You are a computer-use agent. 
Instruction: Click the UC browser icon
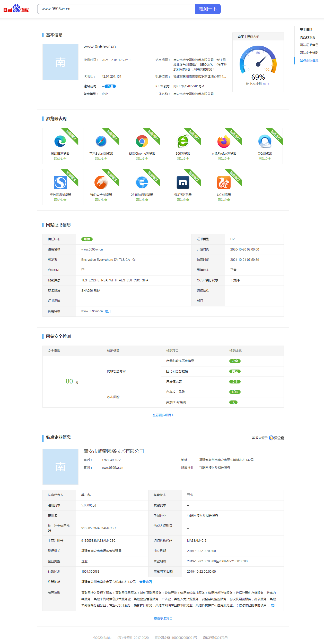pos(224,182)
